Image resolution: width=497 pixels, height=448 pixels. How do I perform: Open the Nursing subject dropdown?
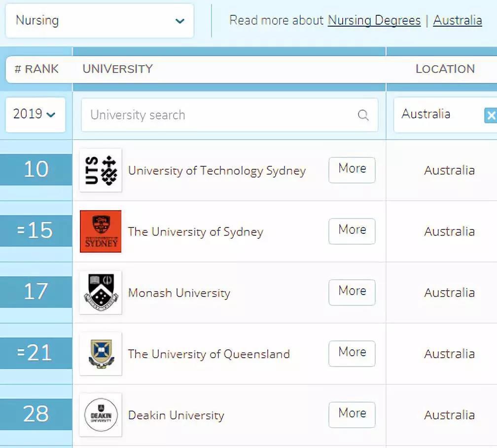(99, 21)
